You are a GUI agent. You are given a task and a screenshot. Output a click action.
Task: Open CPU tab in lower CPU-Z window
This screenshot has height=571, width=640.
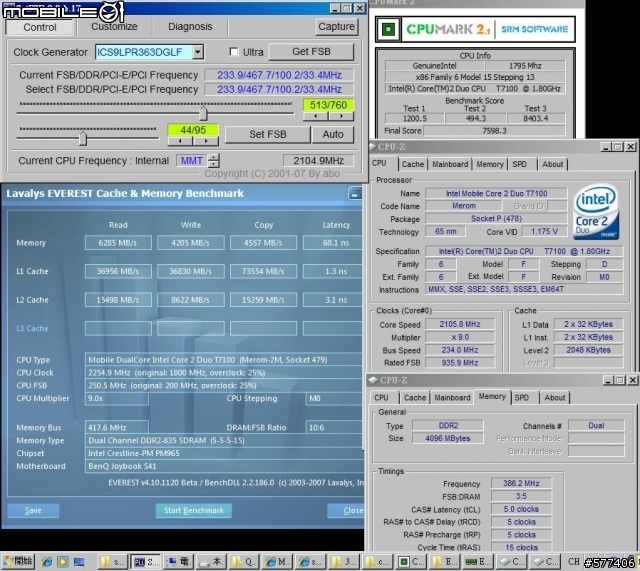click(381, 398)
